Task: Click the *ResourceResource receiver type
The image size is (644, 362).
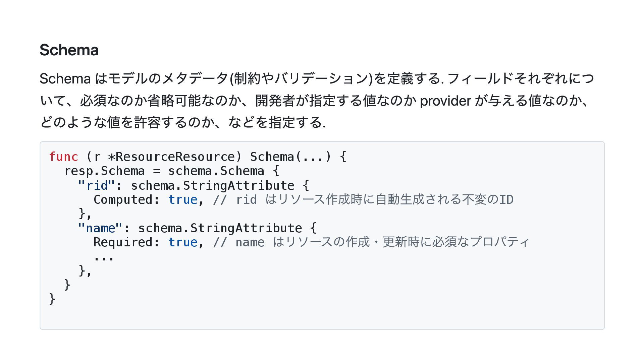Action: (x=171, y=157)
